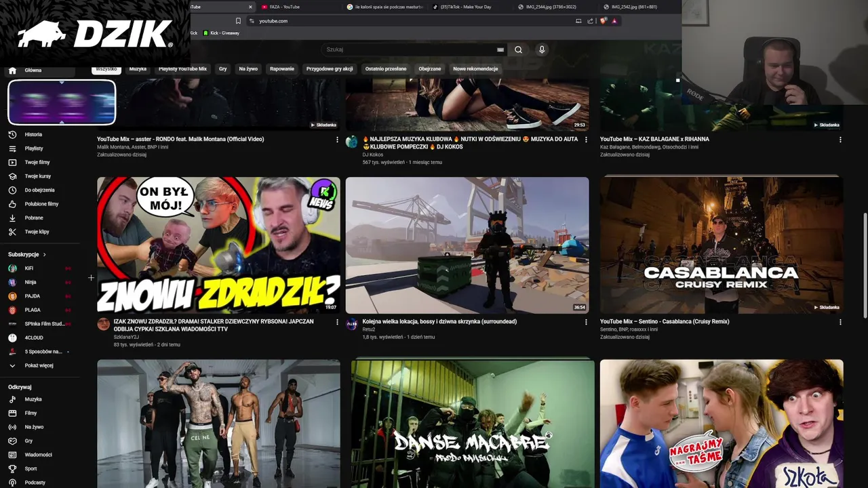This screenshot has width=868, height=488.
Task: Open Na żywo under Odkrywaj
Action: (x=34, y=427)
